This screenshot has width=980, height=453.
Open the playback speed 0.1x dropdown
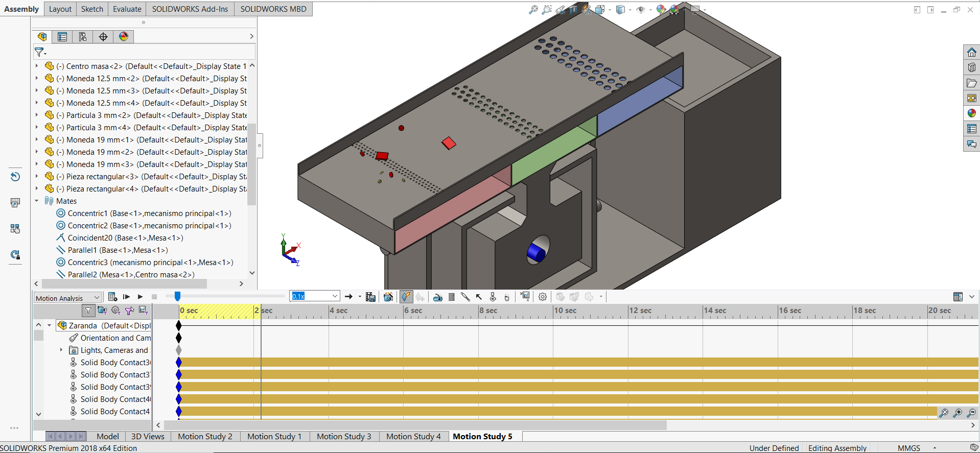[315, 296]
